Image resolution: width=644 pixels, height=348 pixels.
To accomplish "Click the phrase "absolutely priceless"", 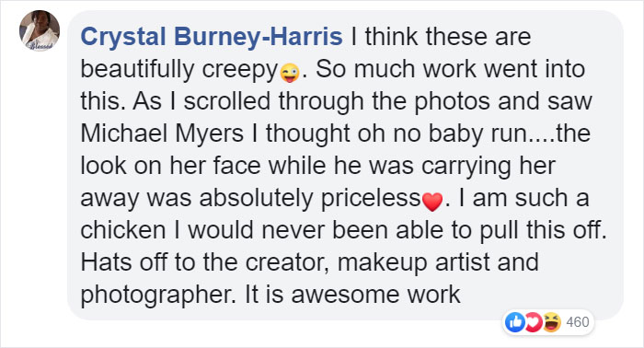I will click(311, 199).
